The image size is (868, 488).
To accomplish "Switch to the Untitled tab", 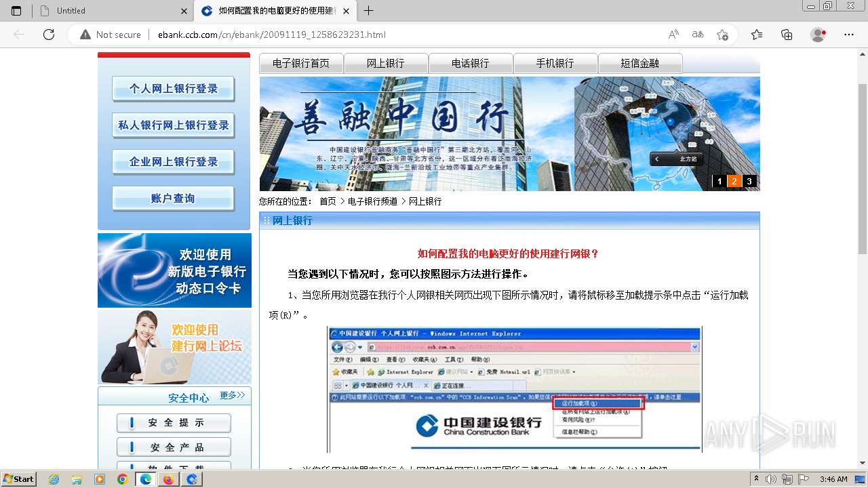I will (112, 11).
